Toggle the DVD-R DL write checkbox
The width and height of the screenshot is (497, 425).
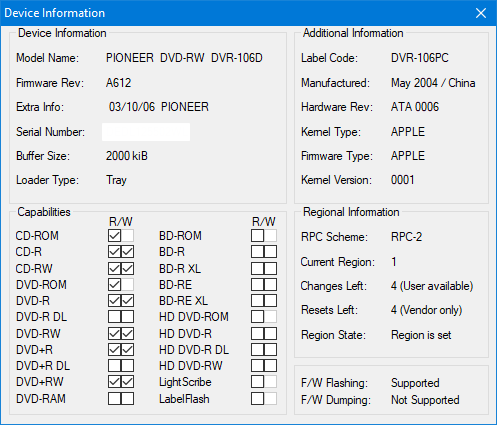[127, 317]
